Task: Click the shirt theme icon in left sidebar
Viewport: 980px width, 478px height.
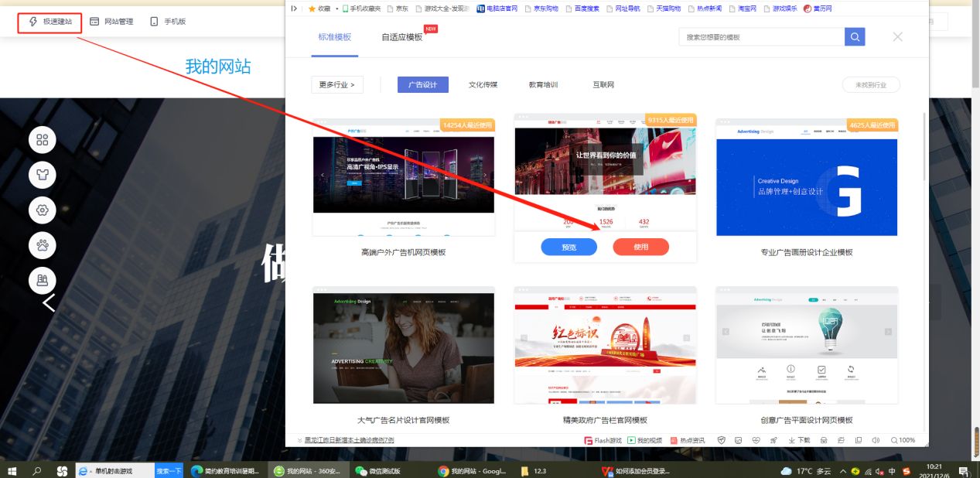Action: (x=43, y=175)
